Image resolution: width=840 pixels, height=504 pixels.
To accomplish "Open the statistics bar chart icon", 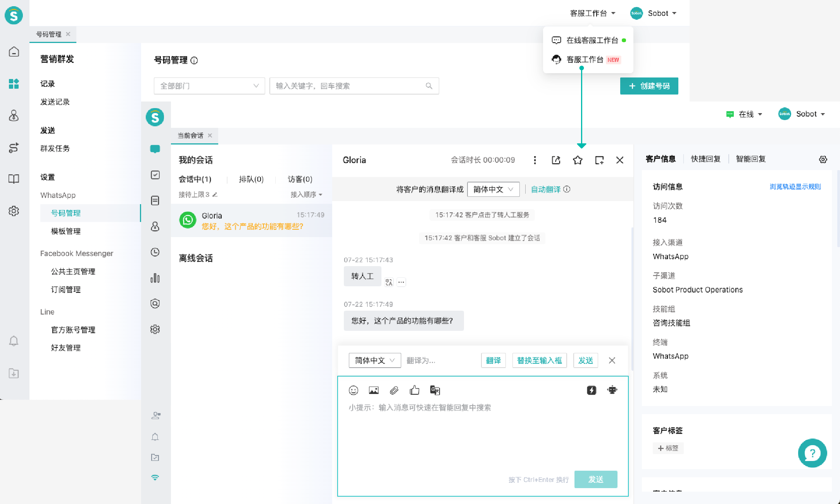I will pos(155,278).
